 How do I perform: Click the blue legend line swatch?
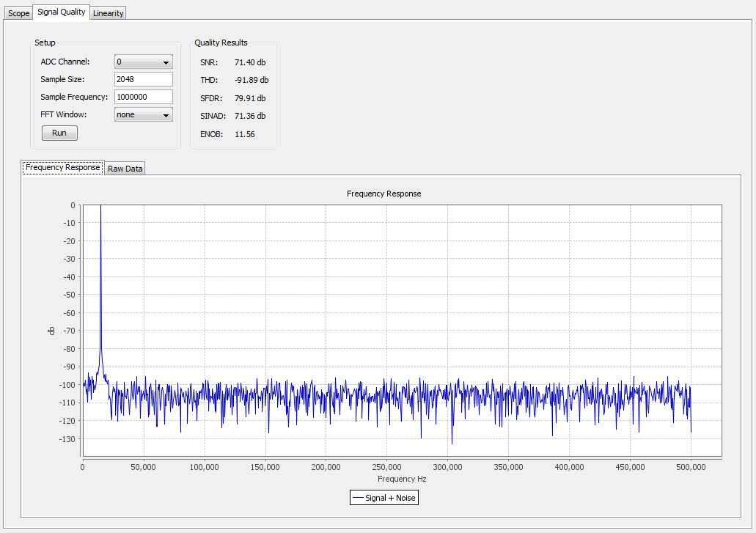click(358, 498)
